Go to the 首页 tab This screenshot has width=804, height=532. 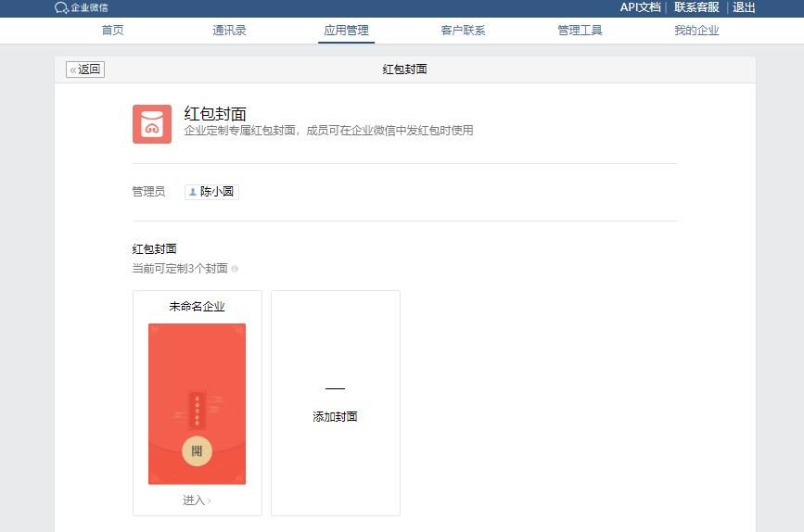(112, 30)
